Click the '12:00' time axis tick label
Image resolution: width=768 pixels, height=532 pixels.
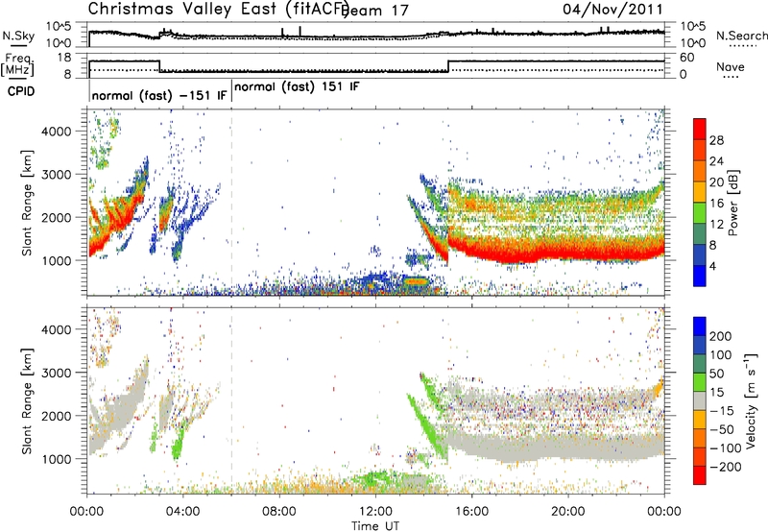(x=375, y=512)
